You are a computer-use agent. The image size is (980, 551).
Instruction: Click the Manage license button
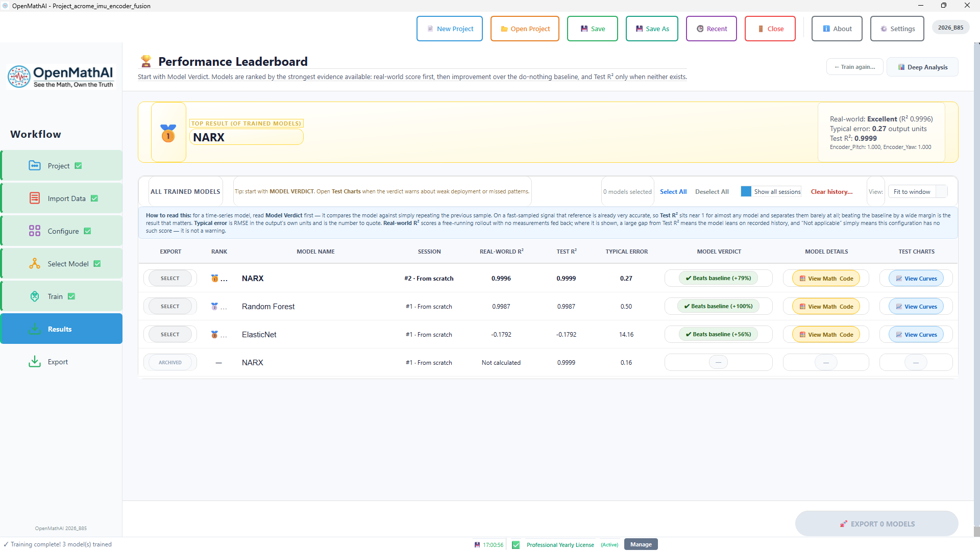641,544
